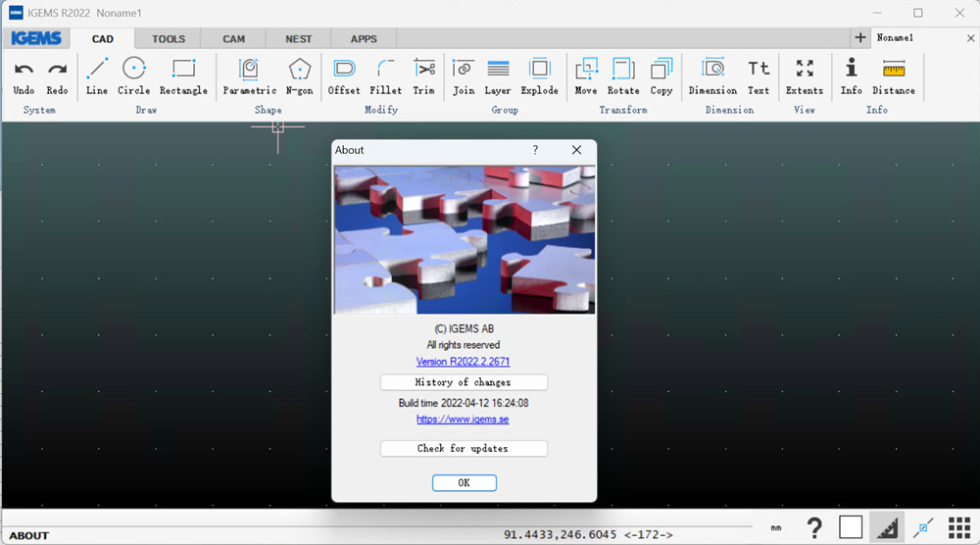Viewport: 980px width, 545px height.
Task: Click the History of changes button
Action: click(464, 382)
